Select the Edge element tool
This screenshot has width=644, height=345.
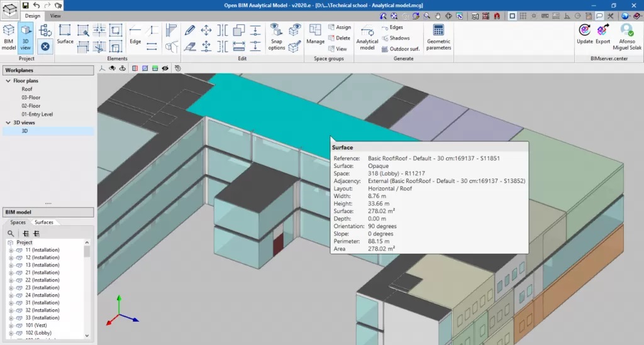pos(135,35)
